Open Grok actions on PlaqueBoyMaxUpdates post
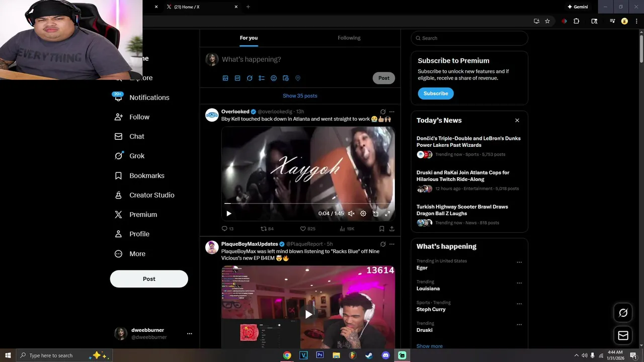This screenshot has width=644, height=362. (x=383, y=244)
